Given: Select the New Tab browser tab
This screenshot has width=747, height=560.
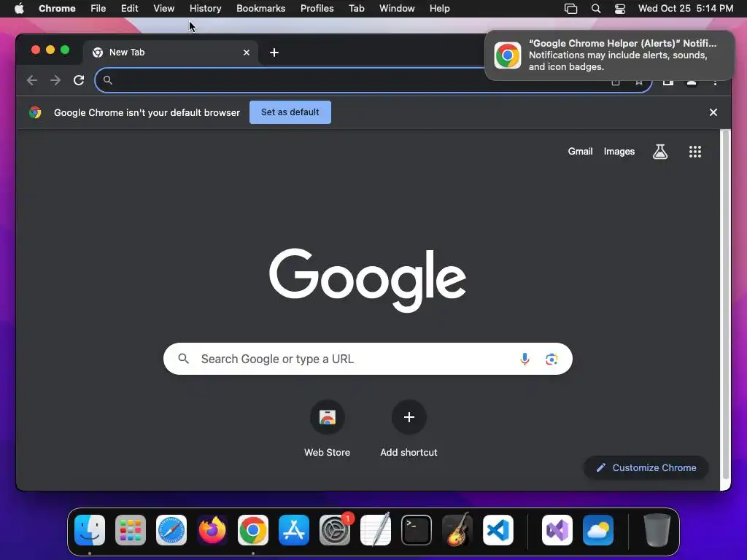Looking at the screenshot, I should (x=171, y=52).
